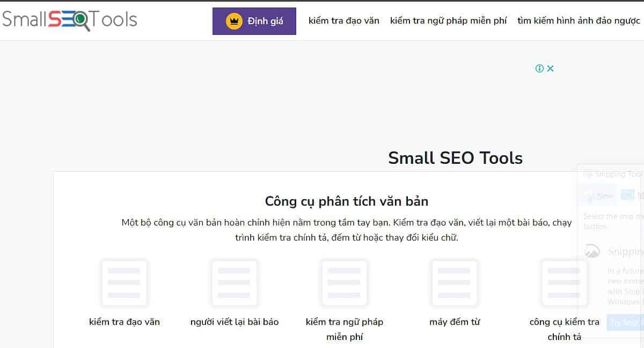Click the SmallSEOTools logo
The image size is (644, 348).
(70, 20)
